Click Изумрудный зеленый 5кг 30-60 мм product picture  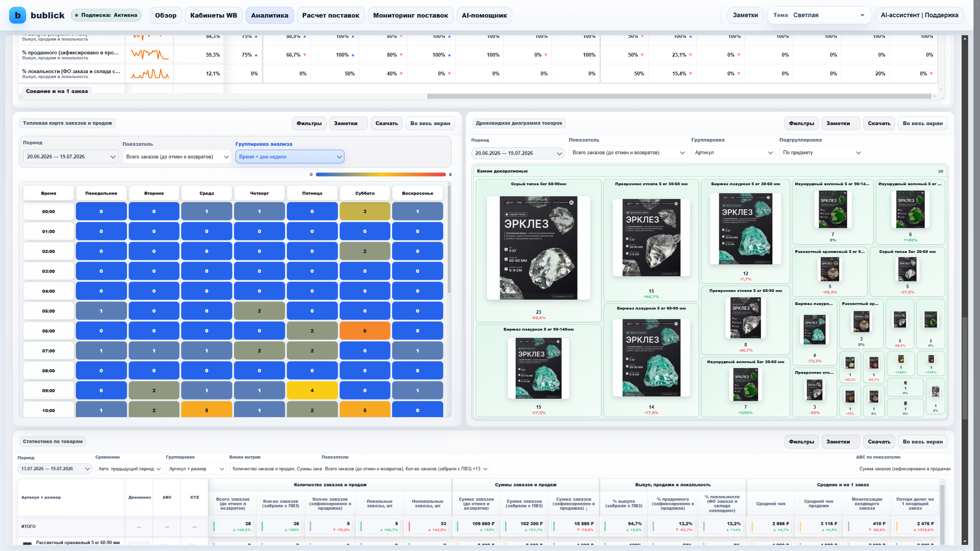745,385
